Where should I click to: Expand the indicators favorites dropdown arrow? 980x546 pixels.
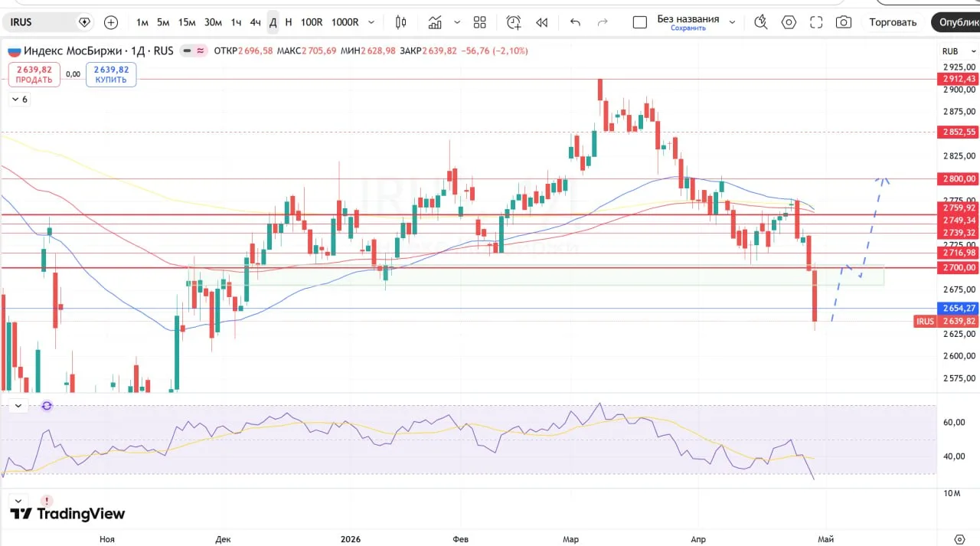tap(458, 22)
